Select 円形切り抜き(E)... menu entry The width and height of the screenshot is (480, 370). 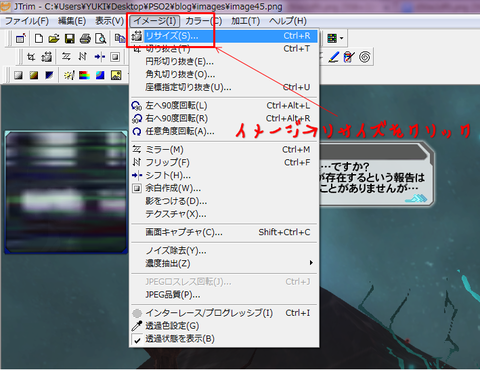(224, 62)
